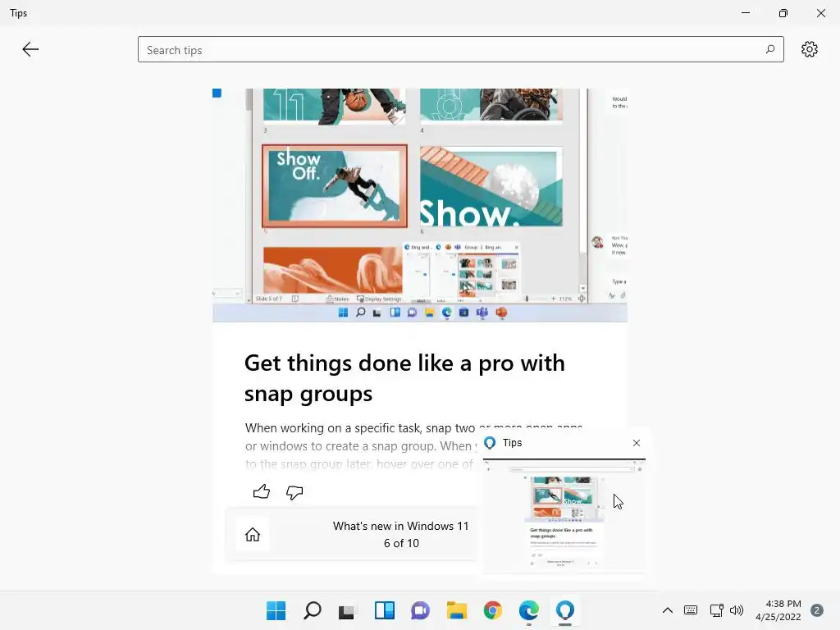Click the "What's new in Windows 11" label
This screenshot has height=630, width=840.
(x=400, y=526)
